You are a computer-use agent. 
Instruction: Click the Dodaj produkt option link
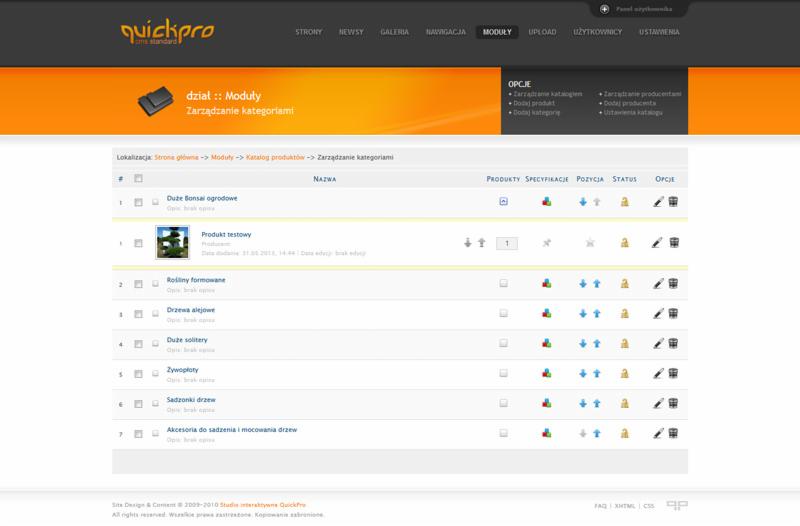(x=536, y=103)
